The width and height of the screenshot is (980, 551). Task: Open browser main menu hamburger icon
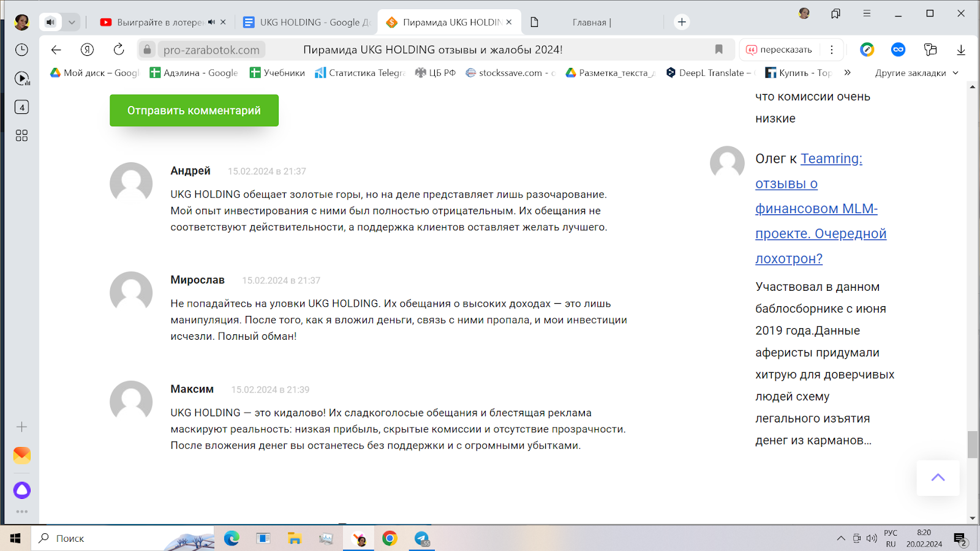(x=867, y=13)
